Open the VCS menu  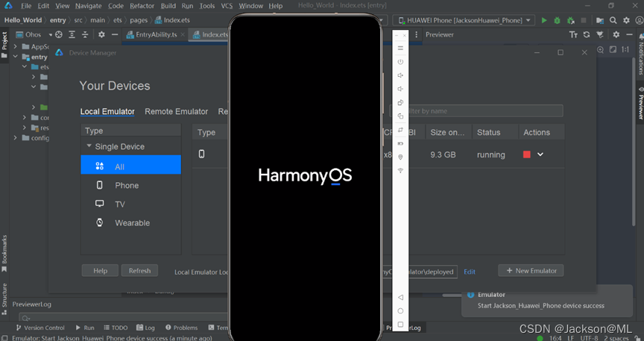pyautogui.click(x=227, y=6)
